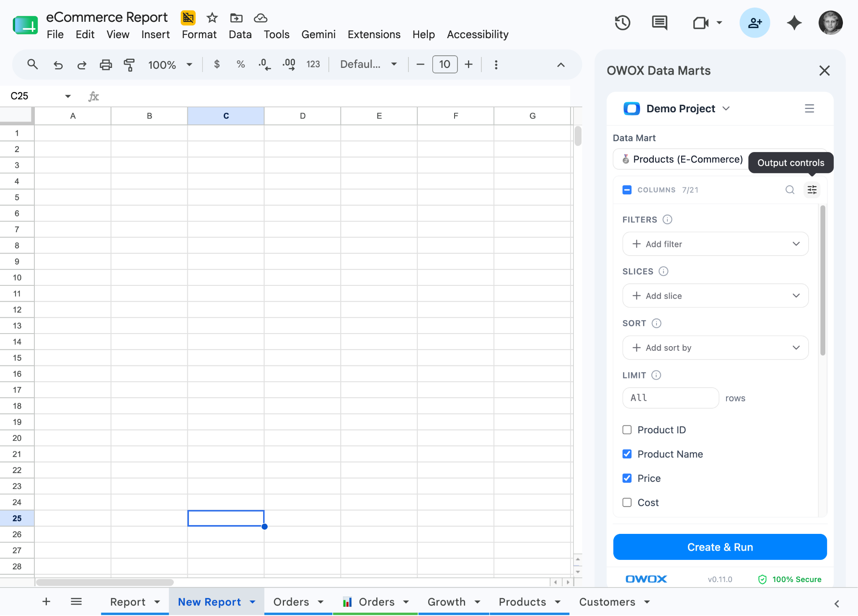Uncheck the Price checkbox

pyautogui.click(x=627, y=479)
